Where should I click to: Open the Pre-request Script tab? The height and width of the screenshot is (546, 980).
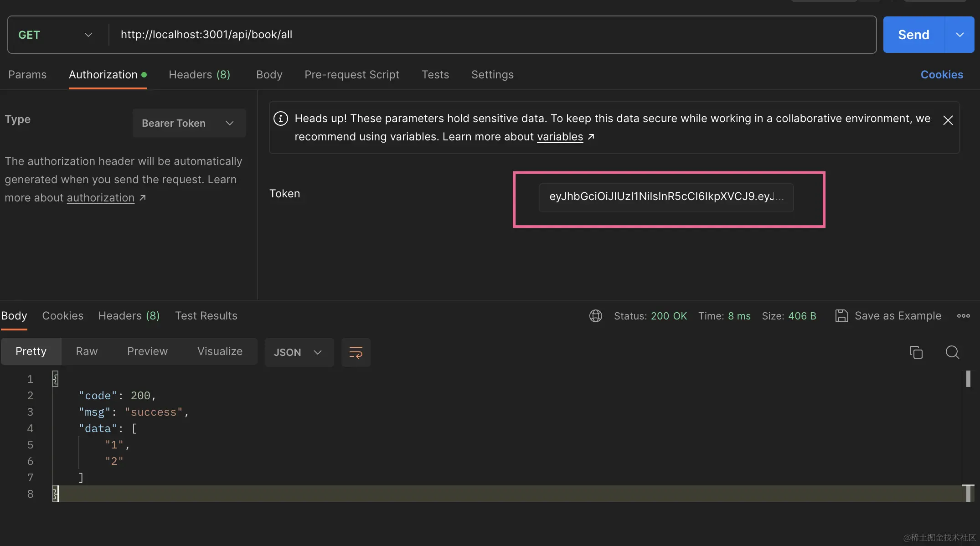click(351, 75)
